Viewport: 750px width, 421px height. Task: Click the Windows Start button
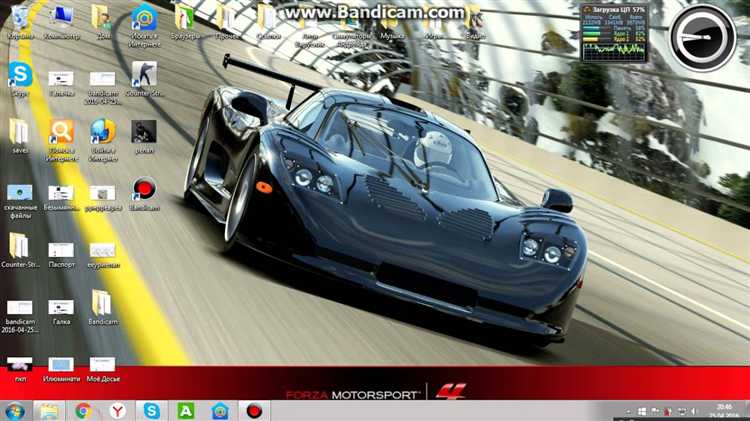pyautogui.click(x=15, y=411)
